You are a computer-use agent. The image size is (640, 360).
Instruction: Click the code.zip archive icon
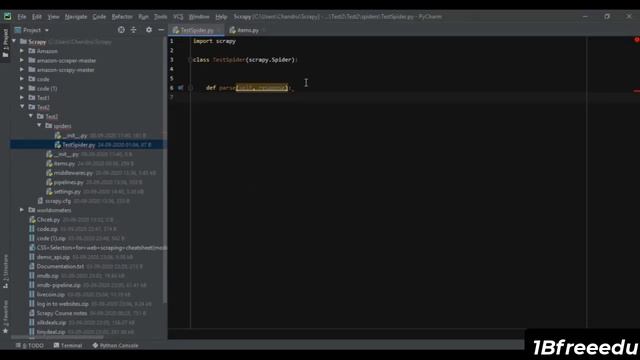coord(32,229)
